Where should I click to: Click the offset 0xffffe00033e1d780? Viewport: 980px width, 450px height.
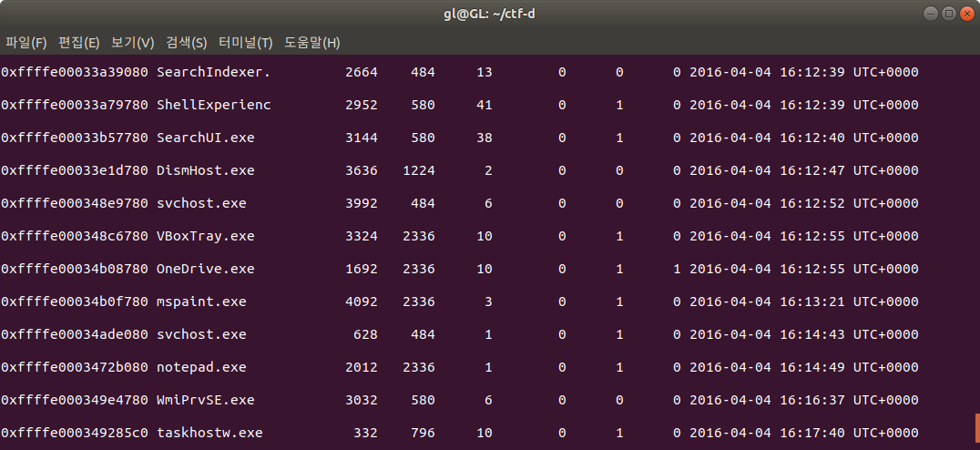pos(75,170)
